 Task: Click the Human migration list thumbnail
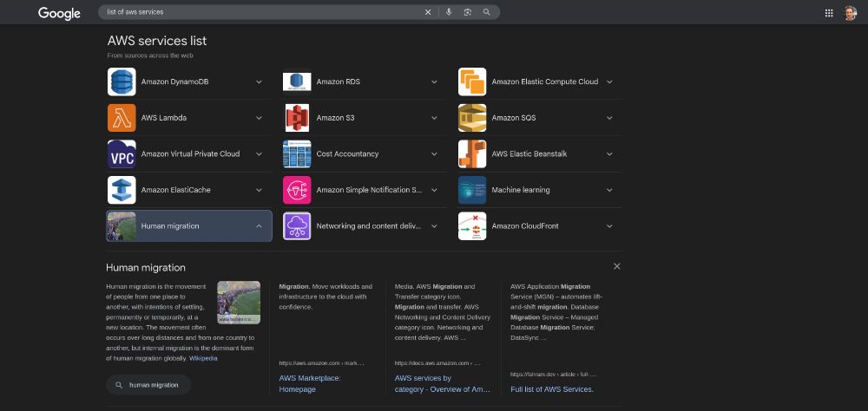pyautogui.click(x=122, y=225)
